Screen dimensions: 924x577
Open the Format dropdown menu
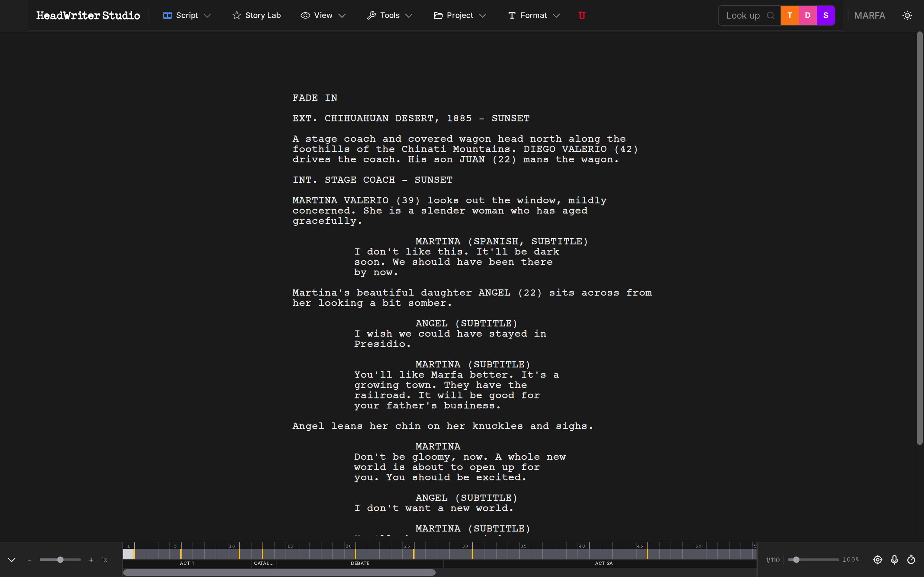coord(534,15)
